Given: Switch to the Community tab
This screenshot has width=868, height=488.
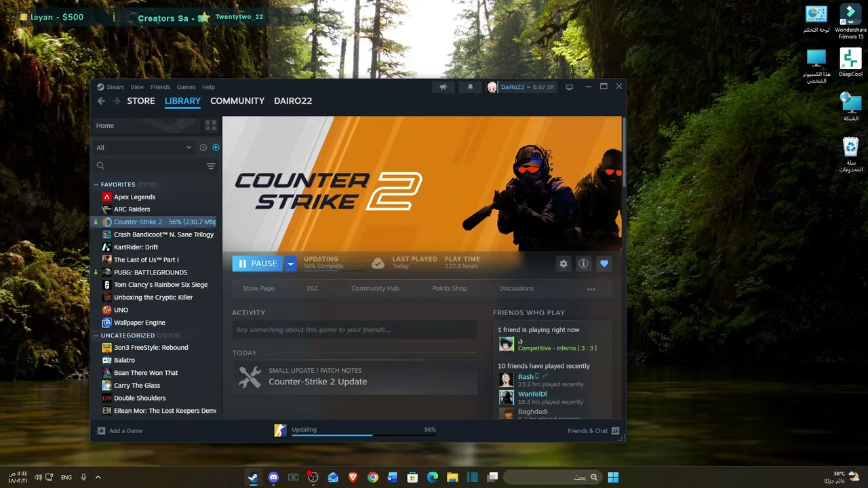Looking at the screenshot, I should tap(237, 101).
